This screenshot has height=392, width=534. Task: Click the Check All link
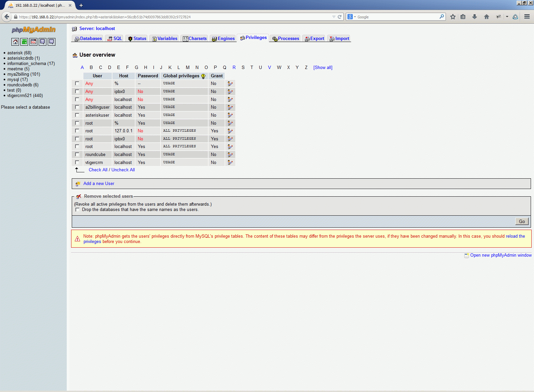click(x=98, y=170)
